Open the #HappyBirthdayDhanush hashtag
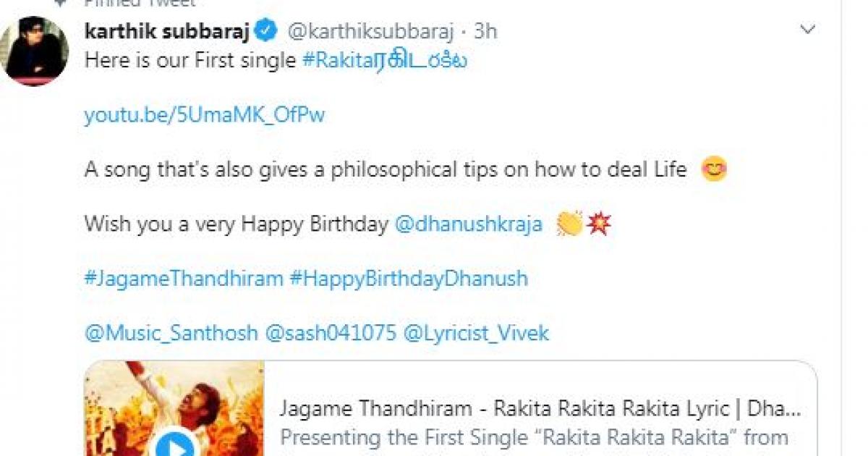This screenshot has height=456, width=868. (409, 279)
